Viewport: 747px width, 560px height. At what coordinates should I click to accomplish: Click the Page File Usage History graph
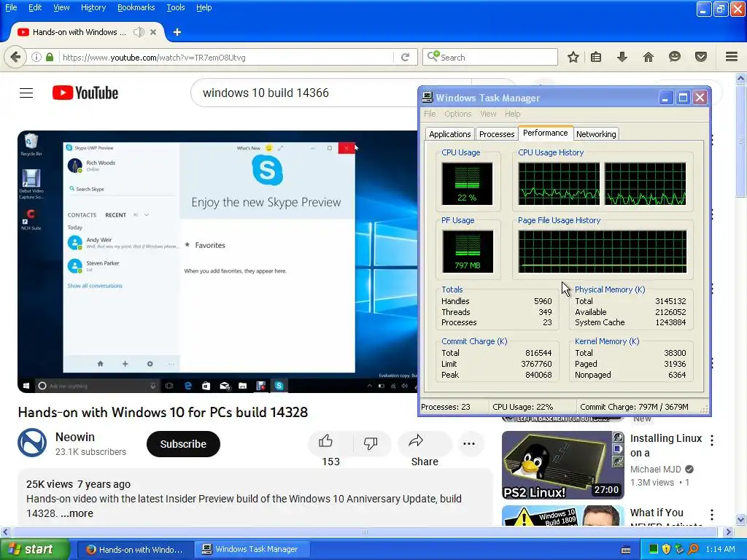pyautogui.click(x=602, y=252)
